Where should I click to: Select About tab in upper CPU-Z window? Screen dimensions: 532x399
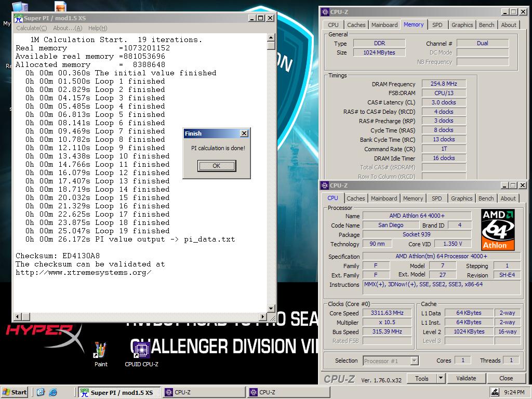(x=509, y=25)
